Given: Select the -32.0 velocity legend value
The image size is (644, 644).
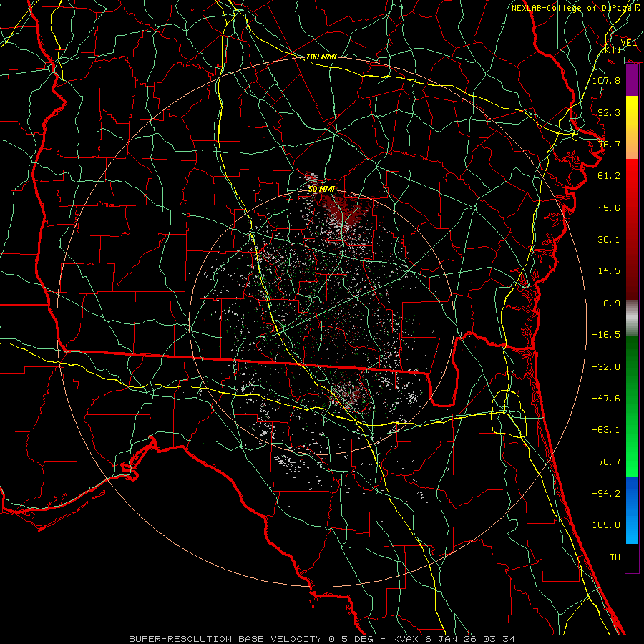Looking at the screenshot, I should point(606,367).
